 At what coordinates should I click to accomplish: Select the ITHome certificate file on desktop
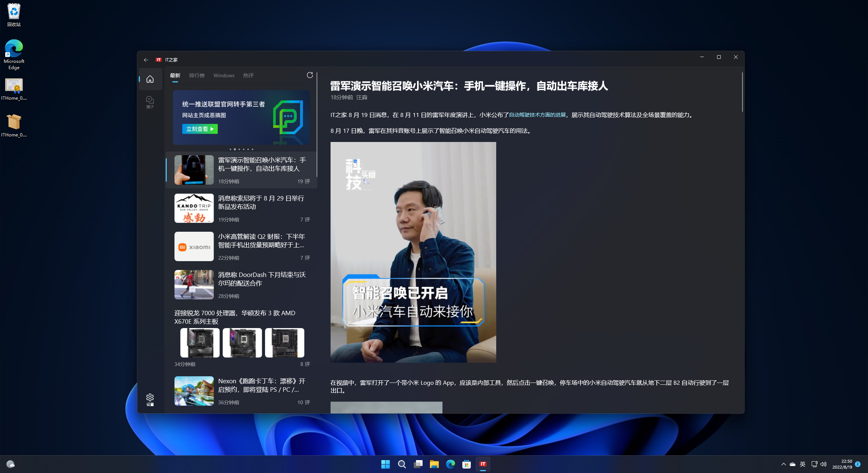click(x=14, y=89)
